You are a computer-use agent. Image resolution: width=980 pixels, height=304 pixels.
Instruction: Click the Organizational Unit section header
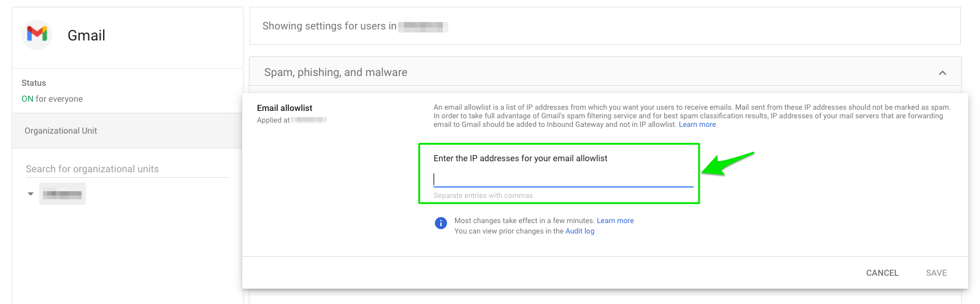click(127, 131)
